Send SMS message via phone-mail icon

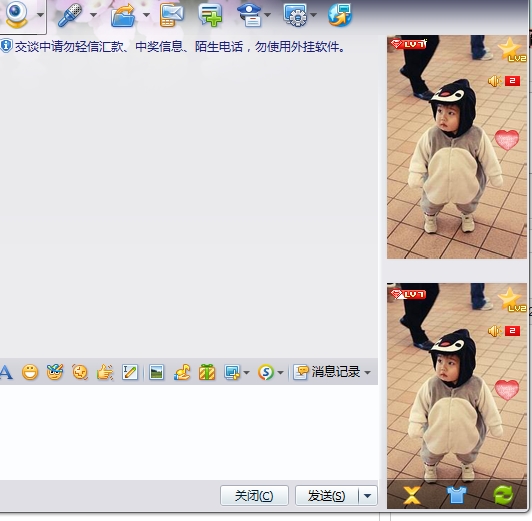point(172,16)
